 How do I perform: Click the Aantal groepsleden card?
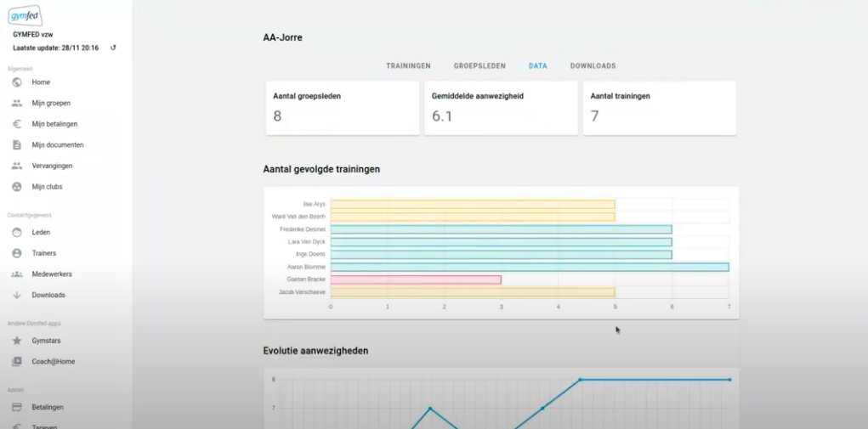pos(343,108)
